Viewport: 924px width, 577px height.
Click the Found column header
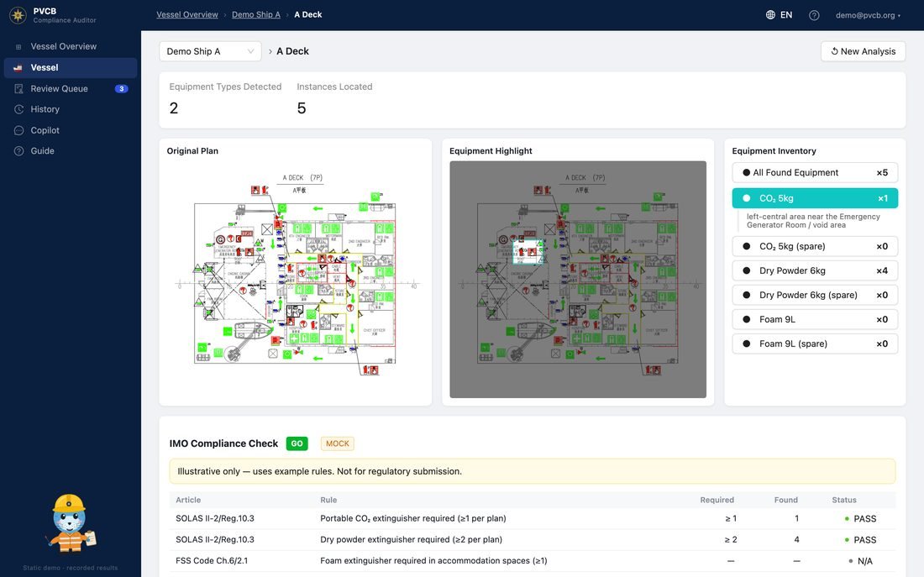pos(786,500)
